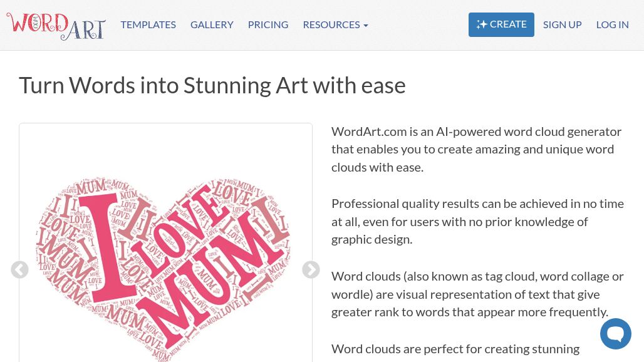Select the Log In link
The image size is (644, 362).
pyautogui.click(x=612, y=24)
